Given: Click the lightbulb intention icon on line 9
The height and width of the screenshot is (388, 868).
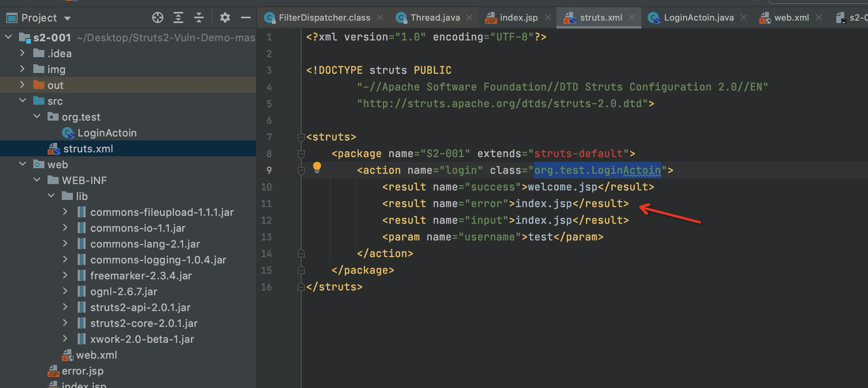Looking at the screenshot, I should point(317,168).
